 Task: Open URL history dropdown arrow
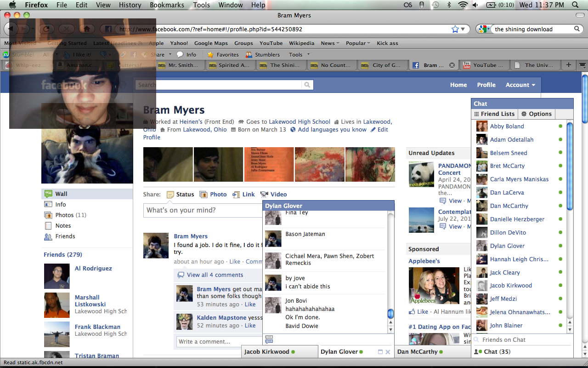pos(463,29)
